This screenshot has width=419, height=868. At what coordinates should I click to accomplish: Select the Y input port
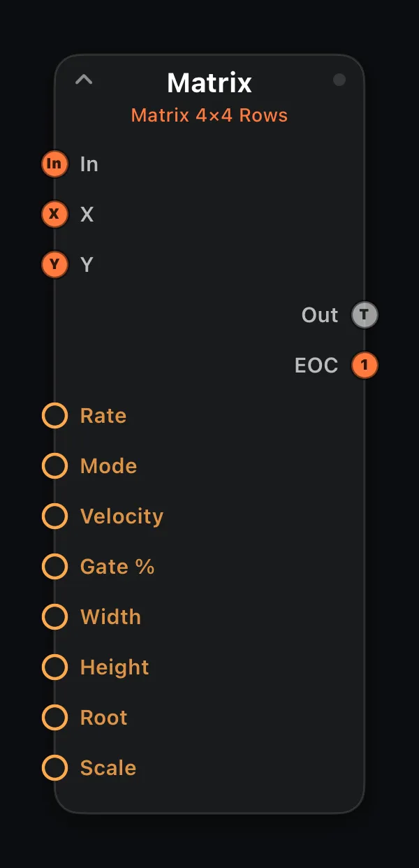pyautogui.click(x=54, y=265)
